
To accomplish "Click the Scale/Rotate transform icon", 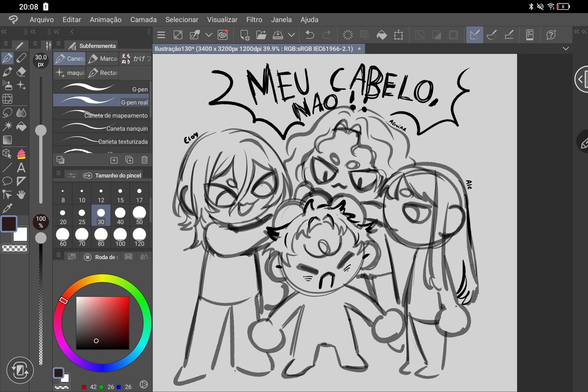I will tap(398, 35).
